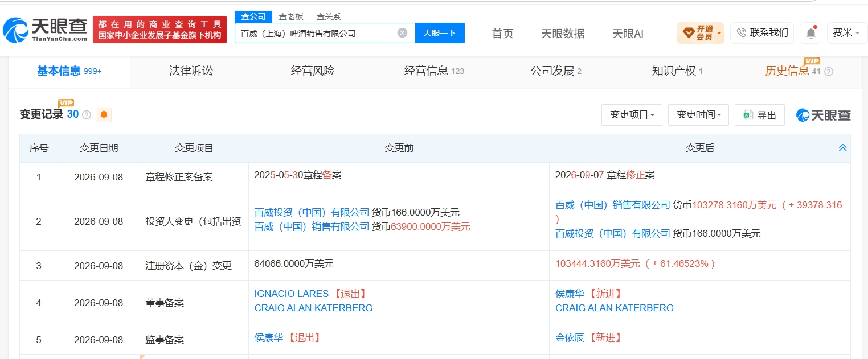Viewport: 868px width, 359px height.
Task: Export records with 导出 button
Action: [760, 115]
